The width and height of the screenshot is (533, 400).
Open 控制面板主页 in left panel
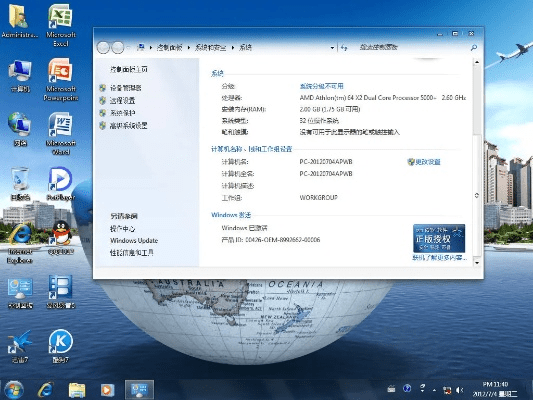coord(128,69)
